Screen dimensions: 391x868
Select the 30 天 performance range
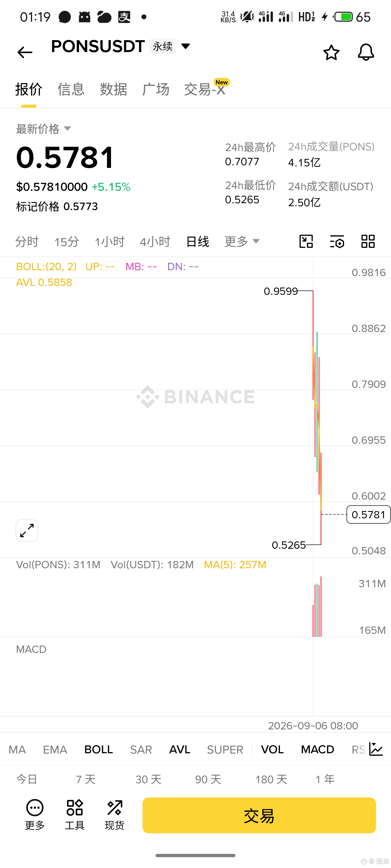tap(149, 779)
